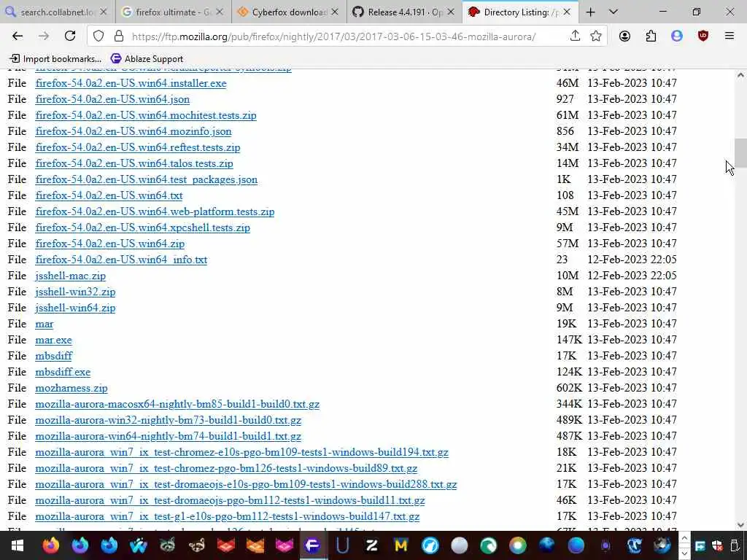Screen dimensions: 747x560
Task: Open the purple 'F' taskbar app
Action: point(313,545)
